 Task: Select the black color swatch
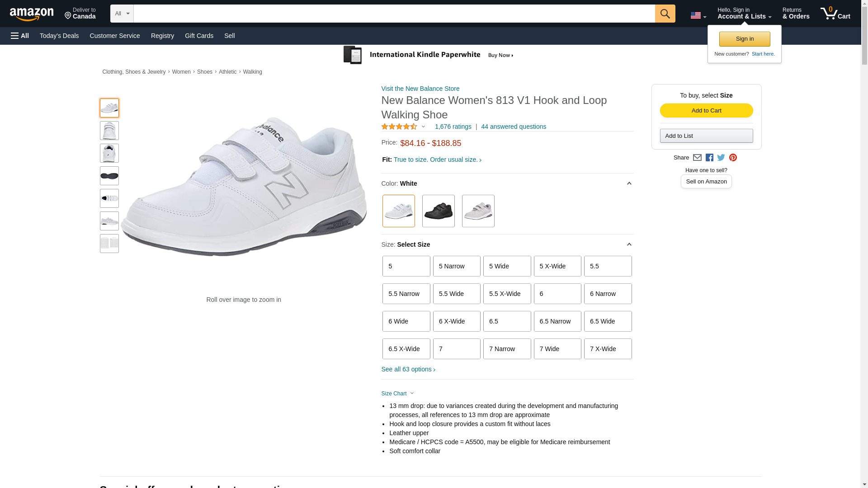click(438, 211)
